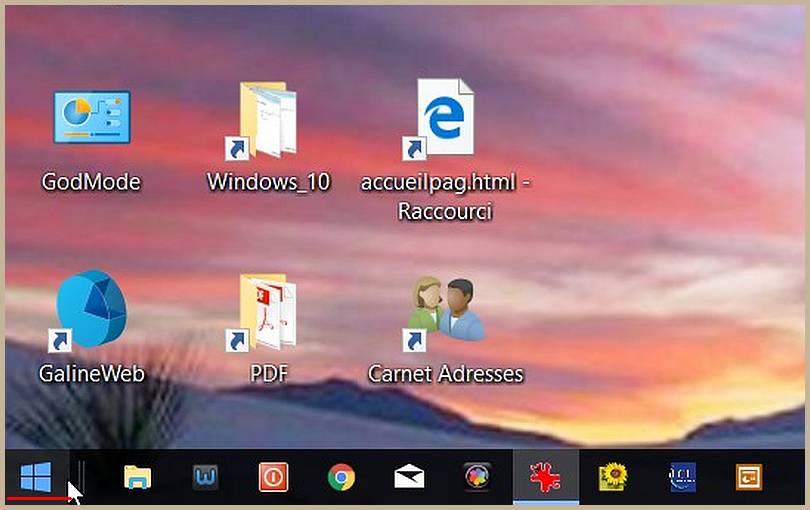Viewport: 810px width, 510px height.
Task: Open the orange presentation taskbar icon
Action: pos(749,477)
